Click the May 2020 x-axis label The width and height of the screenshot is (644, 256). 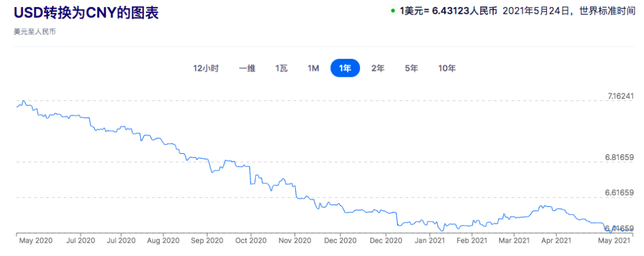[37, 241]
